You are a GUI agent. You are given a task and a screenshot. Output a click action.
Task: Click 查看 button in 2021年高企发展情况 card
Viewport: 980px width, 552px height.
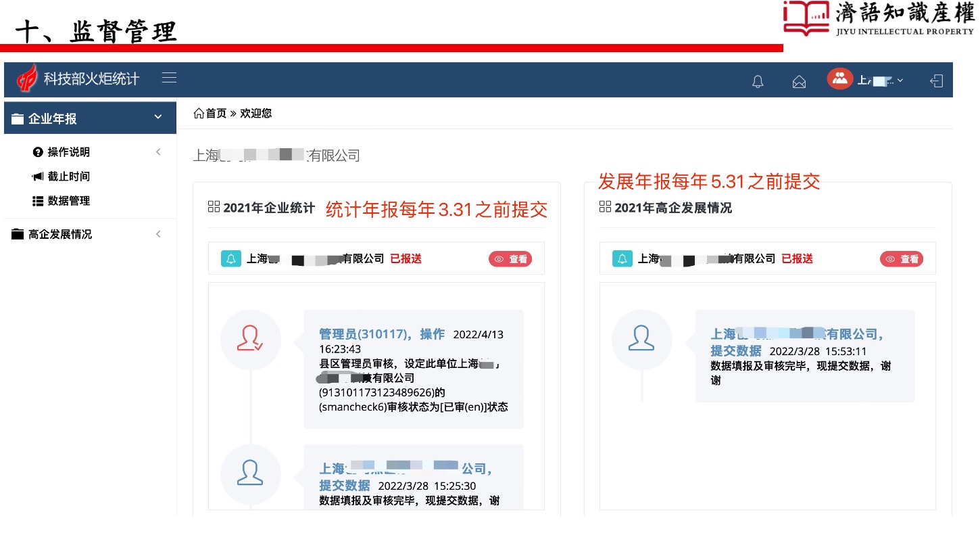(x=902, y=258)
